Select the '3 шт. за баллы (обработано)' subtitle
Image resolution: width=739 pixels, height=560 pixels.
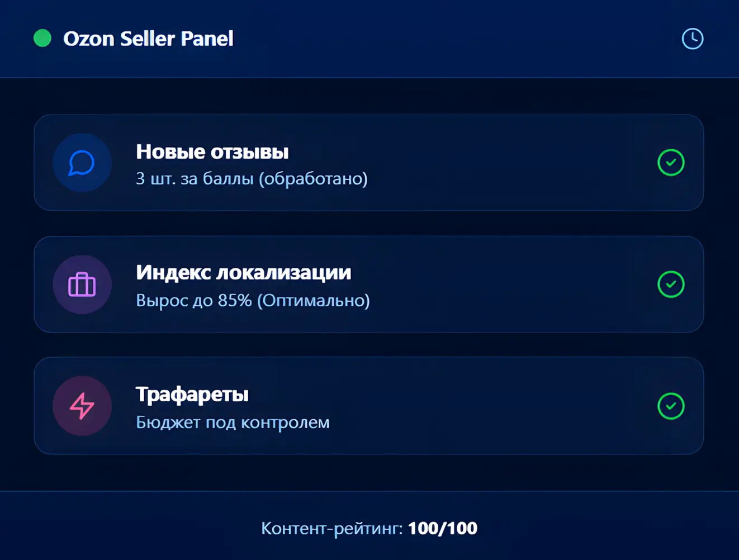pyautogui.click(x=252, y=179)
